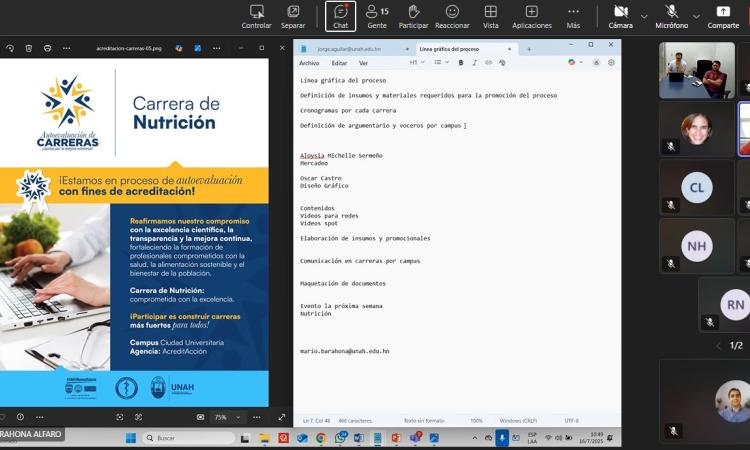Open the Reaccionar emoji reactions
Viewport: 750px width, 450px height.
[x=452, y=17]
